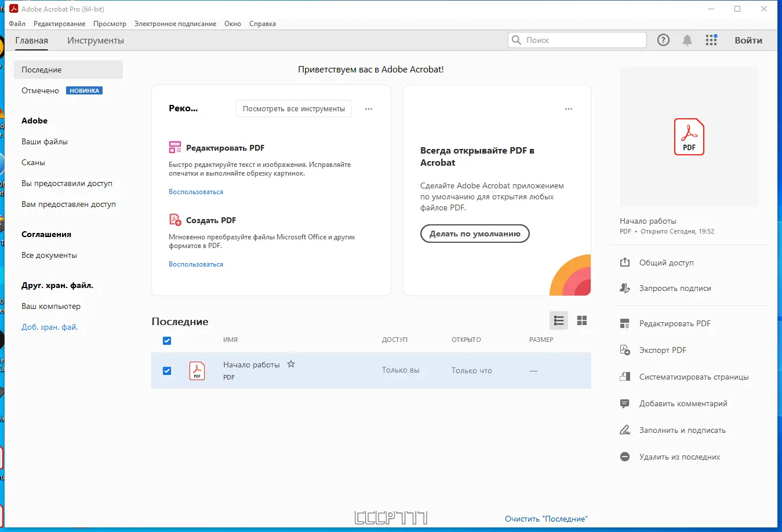Click the 'РАЗМЕР' column header
Viewport: 782px width, 532px height.
point(541,340)
